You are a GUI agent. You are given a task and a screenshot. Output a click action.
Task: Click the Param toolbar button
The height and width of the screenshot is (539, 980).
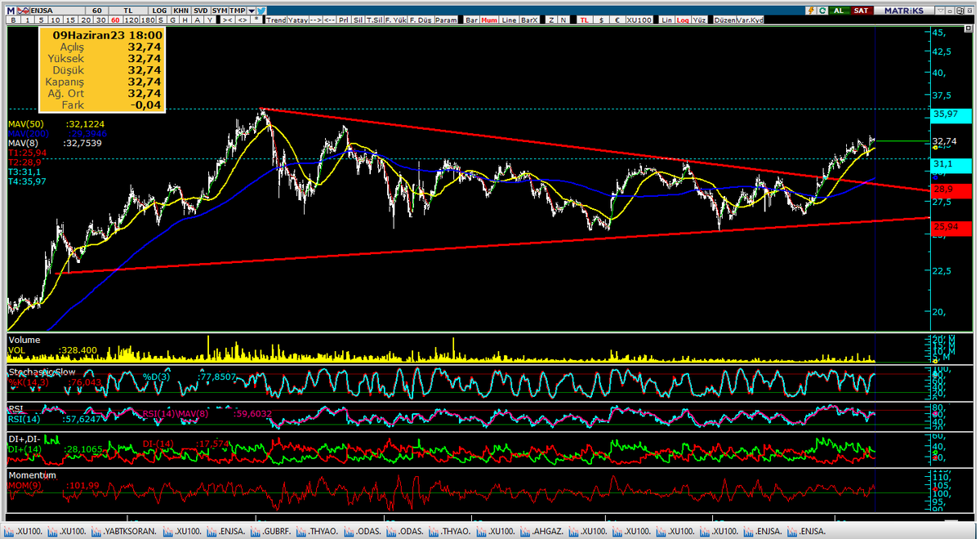447,20
